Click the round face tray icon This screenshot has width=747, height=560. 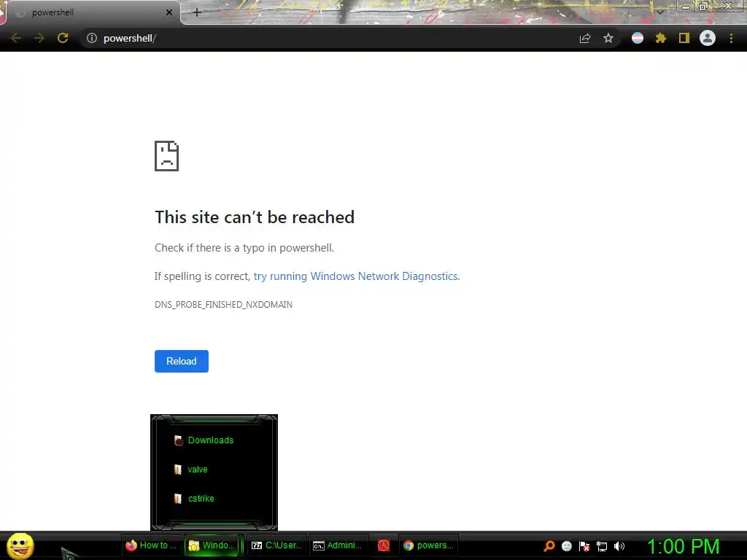point(566,546)
